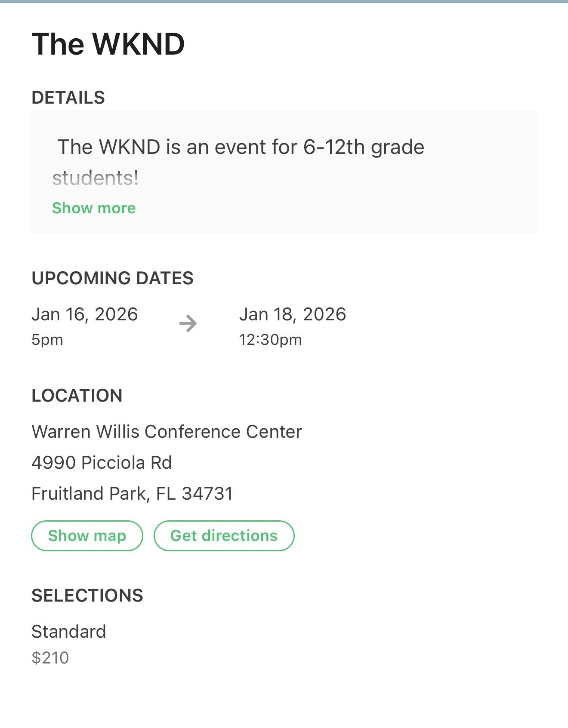Click the SELECTIONS section heading

(87, 596)
